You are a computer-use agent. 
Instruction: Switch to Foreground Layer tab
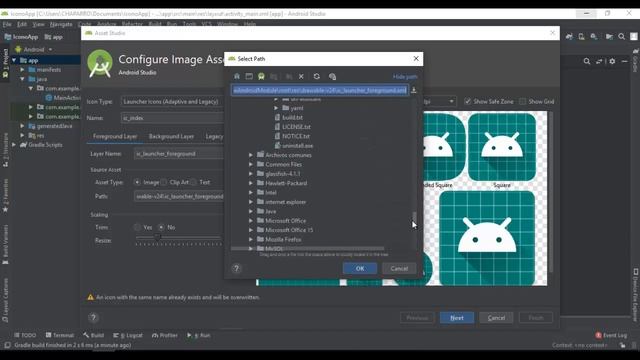(115, 136)
